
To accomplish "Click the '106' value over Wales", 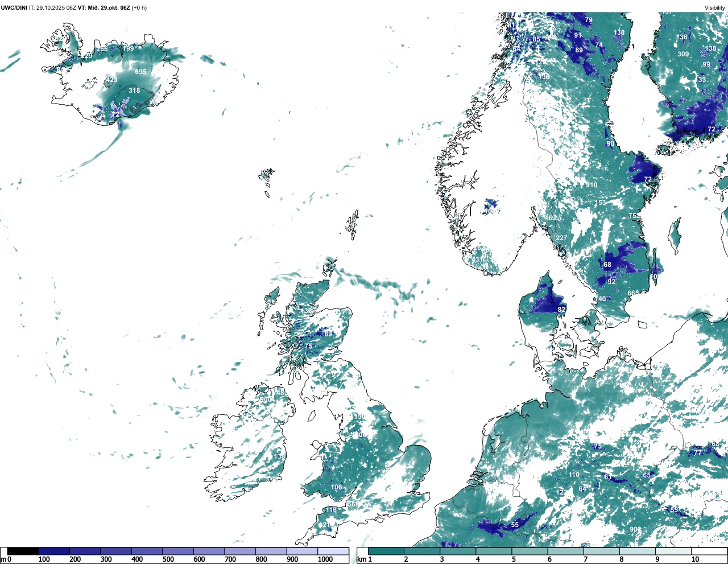I will coord(337,487).
